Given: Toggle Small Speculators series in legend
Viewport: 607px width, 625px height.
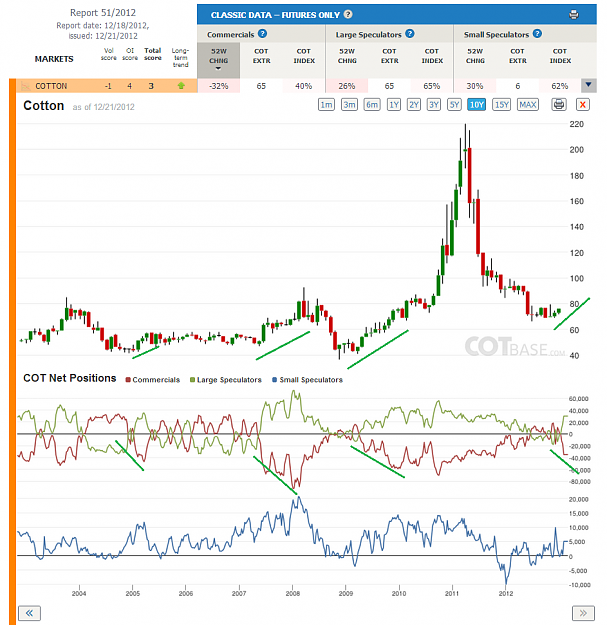Looking at the screenshot, I should 307,380.
